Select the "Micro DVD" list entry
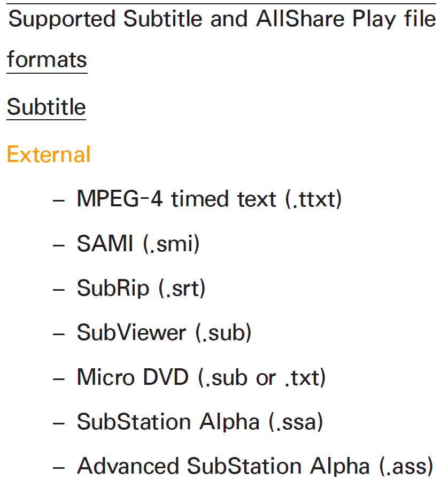Screen dimensions: 448x480 coord(133,377)
